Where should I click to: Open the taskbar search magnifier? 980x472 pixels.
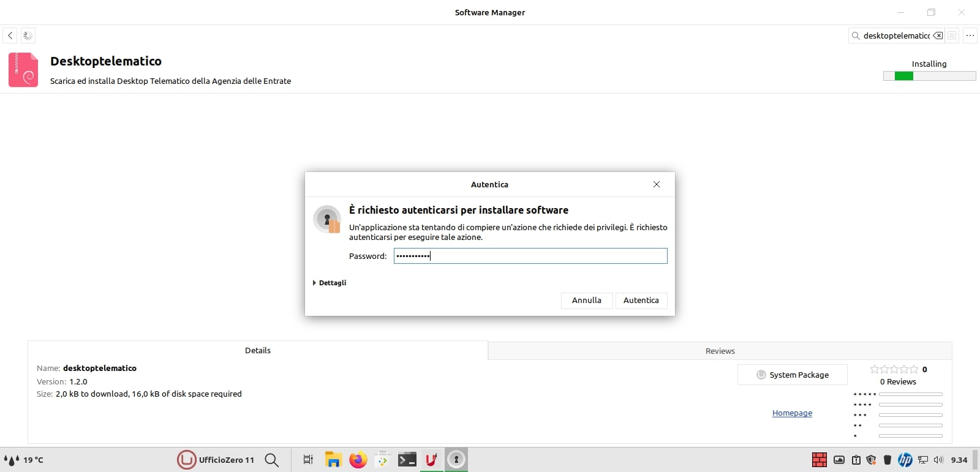point(272,460)
